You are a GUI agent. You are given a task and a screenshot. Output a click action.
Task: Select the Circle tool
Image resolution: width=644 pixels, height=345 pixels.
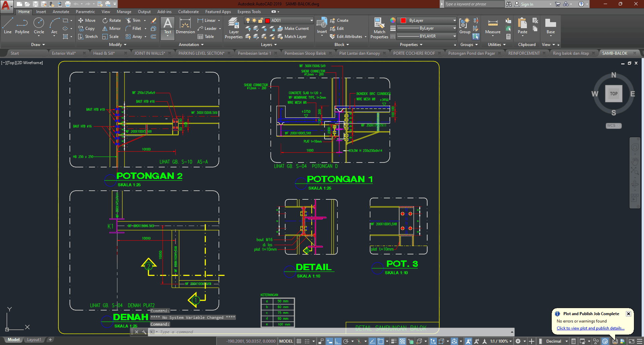39,26
